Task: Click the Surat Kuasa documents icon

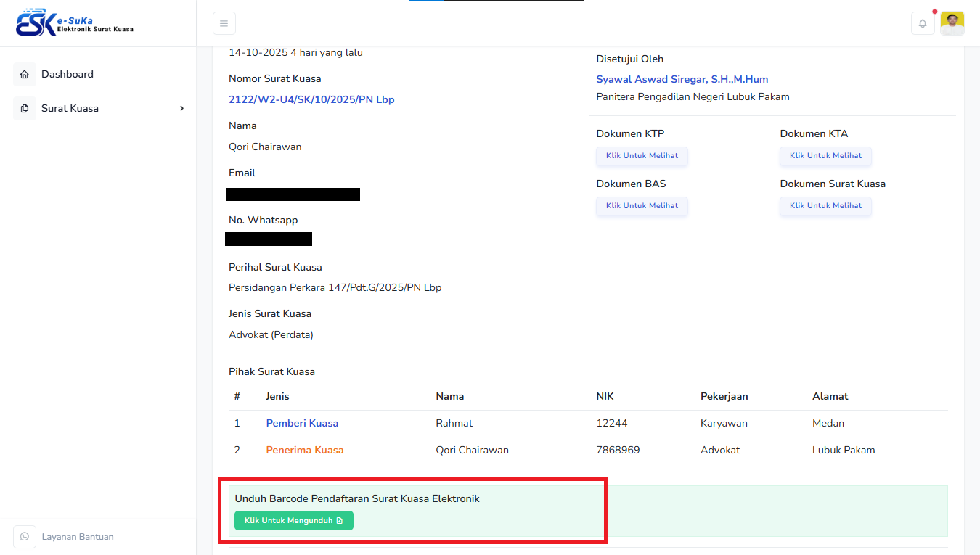Action: [x=25, y=109]
